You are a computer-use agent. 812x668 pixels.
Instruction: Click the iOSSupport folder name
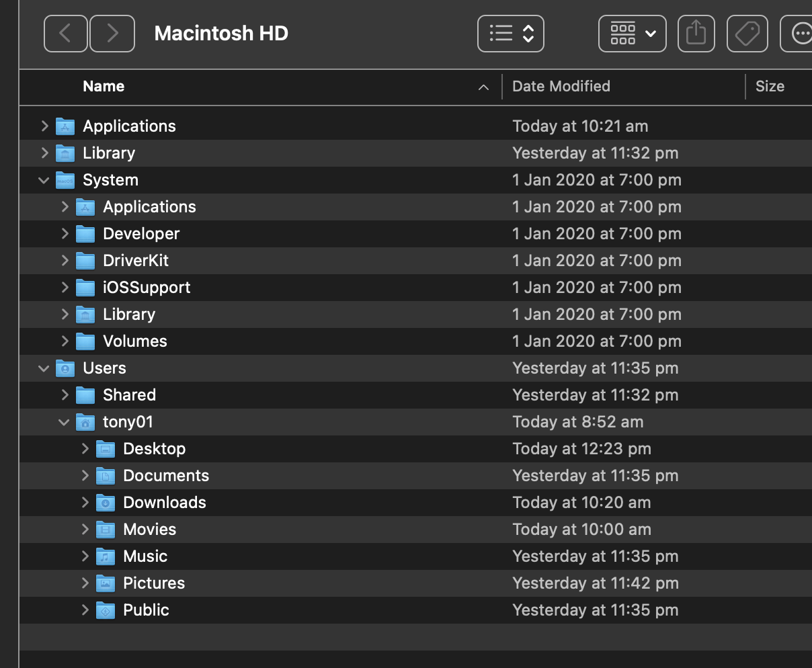[147, 288]
